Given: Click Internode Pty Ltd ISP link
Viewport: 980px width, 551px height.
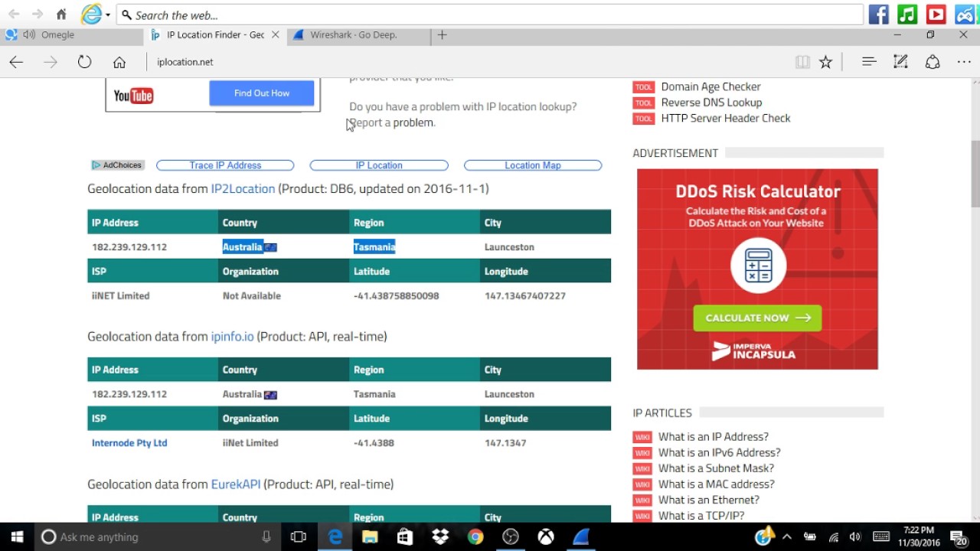Looking at the screenshot, I should pos(129,443).
